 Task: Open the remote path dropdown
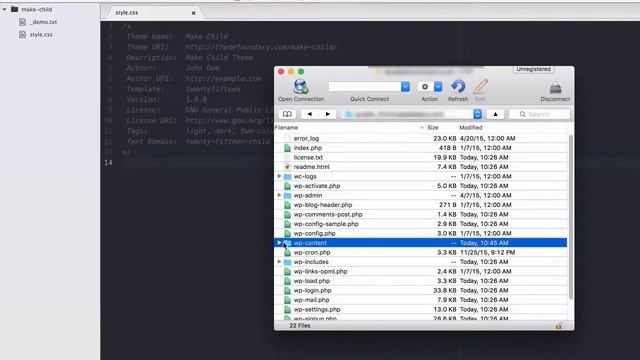[x=477, y=114]
